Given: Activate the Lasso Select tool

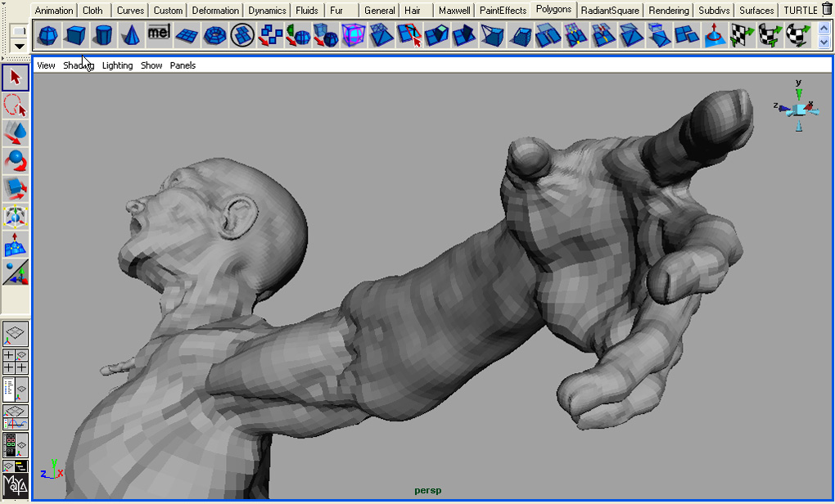Looking at the screenshot, I should pos(16,106).
